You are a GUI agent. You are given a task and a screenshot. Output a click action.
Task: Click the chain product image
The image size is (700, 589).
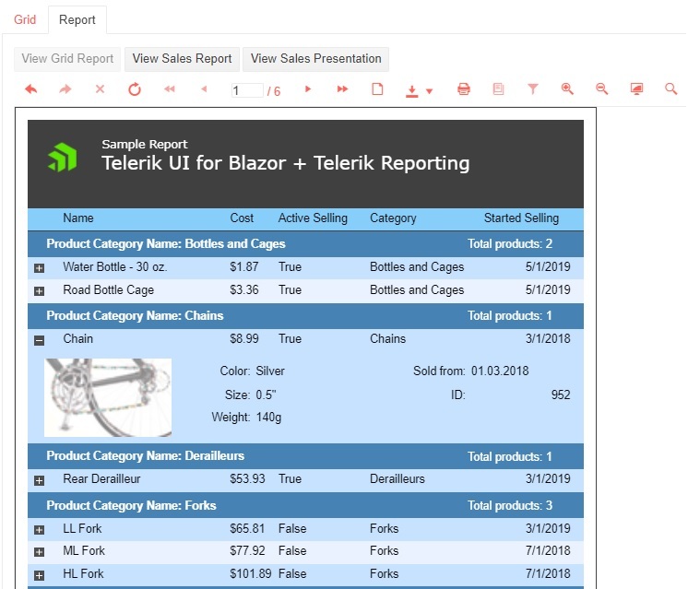coord(108,397)
